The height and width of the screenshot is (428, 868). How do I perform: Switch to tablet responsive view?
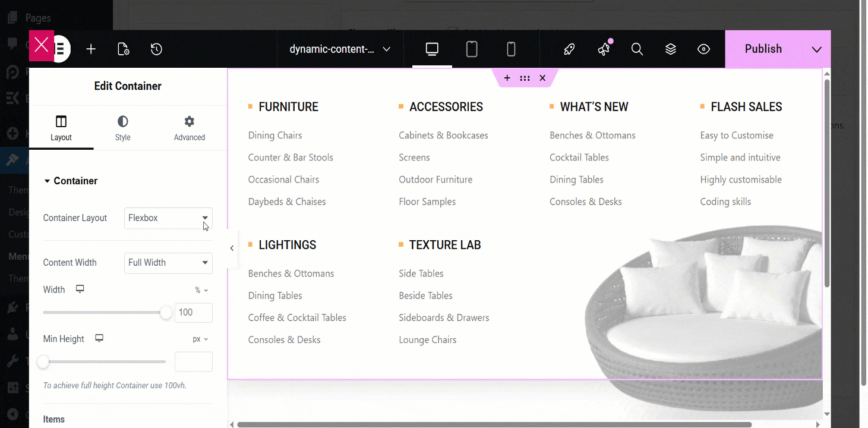pyautogui.click(x=472, y=49)
